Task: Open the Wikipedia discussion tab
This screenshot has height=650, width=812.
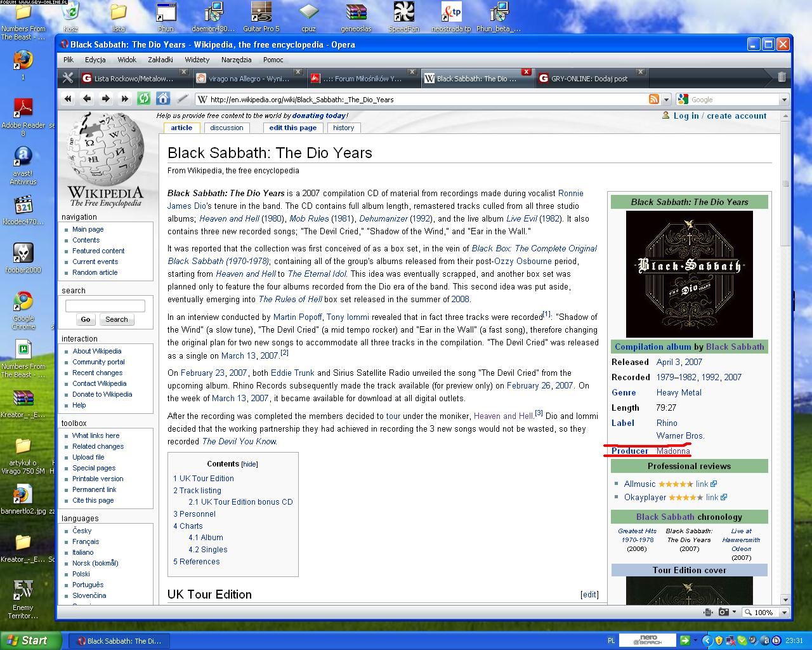Action: coord(226,128)
